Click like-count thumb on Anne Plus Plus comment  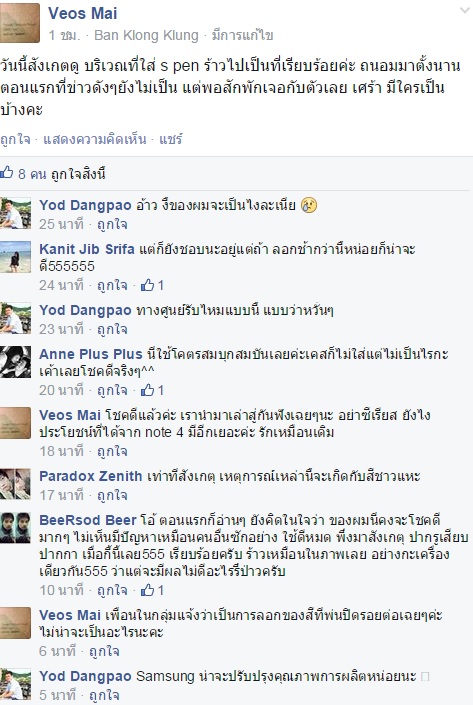147,390
